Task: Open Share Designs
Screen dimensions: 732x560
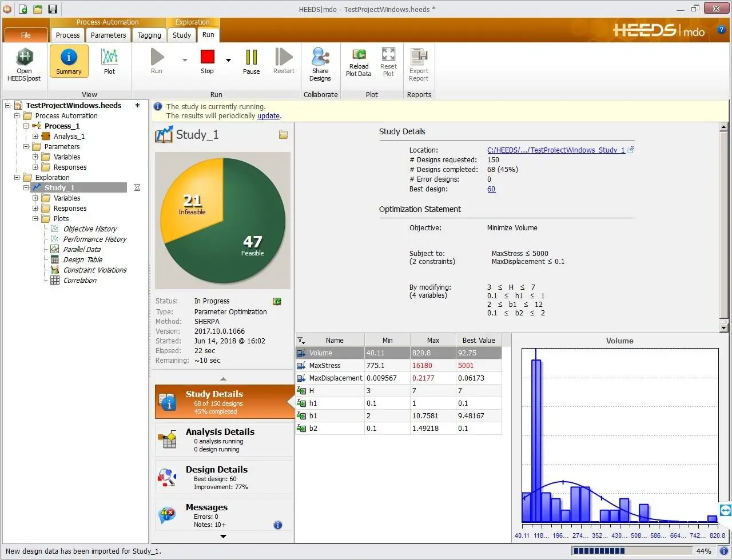Action: click(x=320, y=65)
